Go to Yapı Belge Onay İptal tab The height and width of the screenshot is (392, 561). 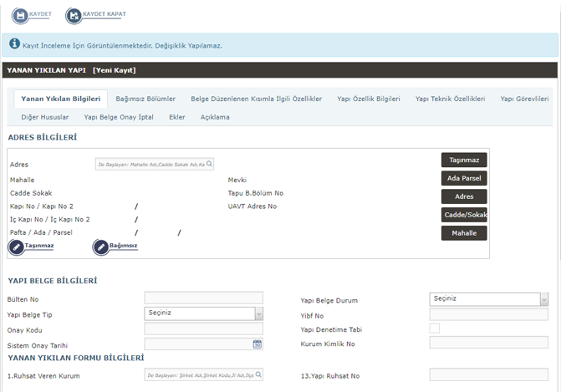click(x=119, y=117)
